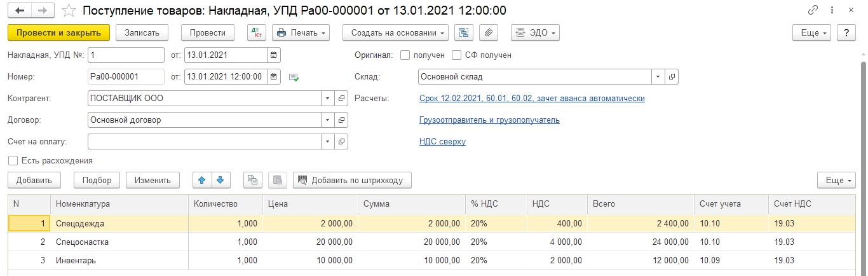Open the document structure icon
Image resolution: width=868 pixels, height=276 pixels.
[465, 32]
